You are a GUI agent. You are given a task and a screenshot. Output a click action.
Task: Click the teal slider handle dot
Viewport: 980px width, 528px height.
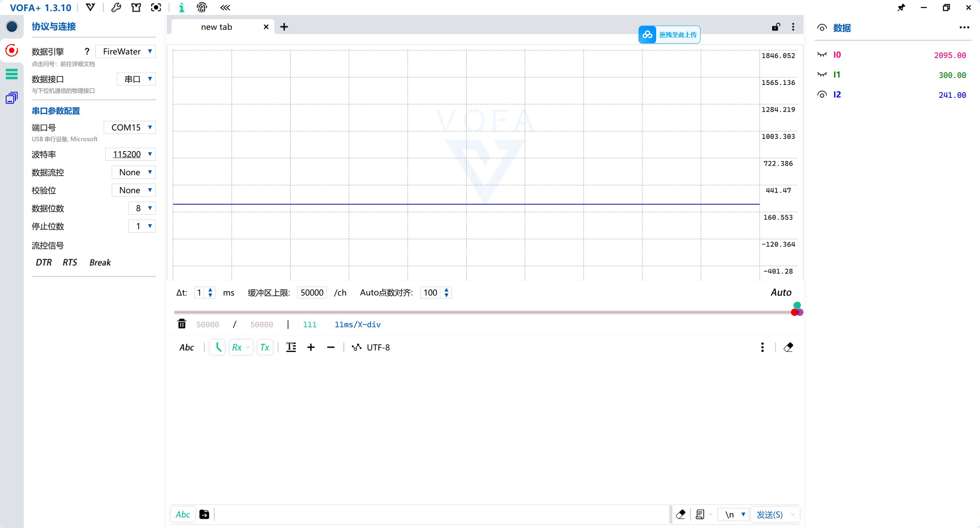coord(797,305)
